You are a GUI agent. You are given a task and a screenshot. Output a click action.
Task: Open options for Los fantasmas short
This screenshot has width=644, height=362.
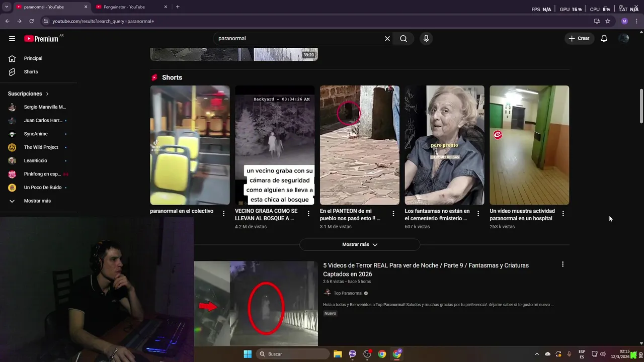(478, 214)
